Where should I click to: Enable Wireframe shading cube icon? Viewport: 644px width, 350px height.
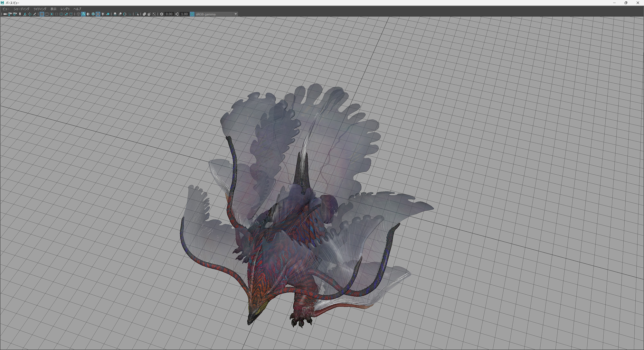pyautogui.click(x=78, y=14)
